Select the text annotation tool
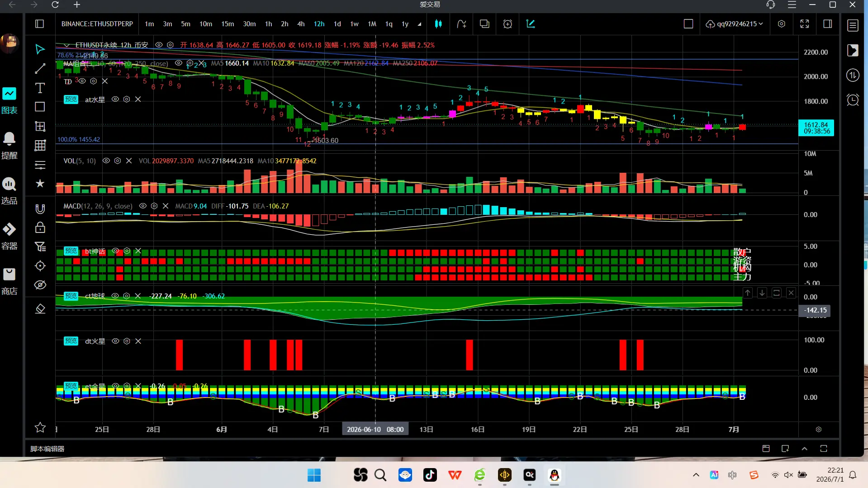The height and width of the screenshot is (488, 868). click(x=40, y=88)
